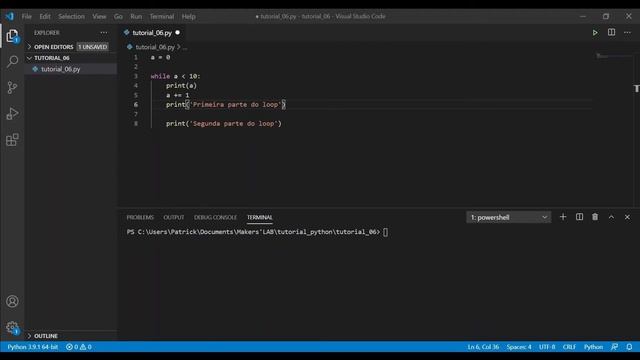The height and width of the screenshot is (360, 640).
Task: Open the View menu
Action: click(x=99, y=16)
